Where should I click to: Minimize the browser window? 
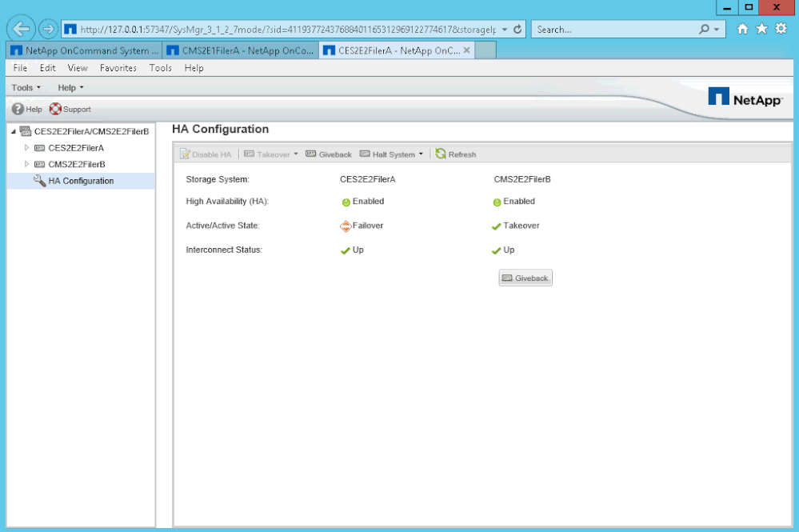coord(727,8)
